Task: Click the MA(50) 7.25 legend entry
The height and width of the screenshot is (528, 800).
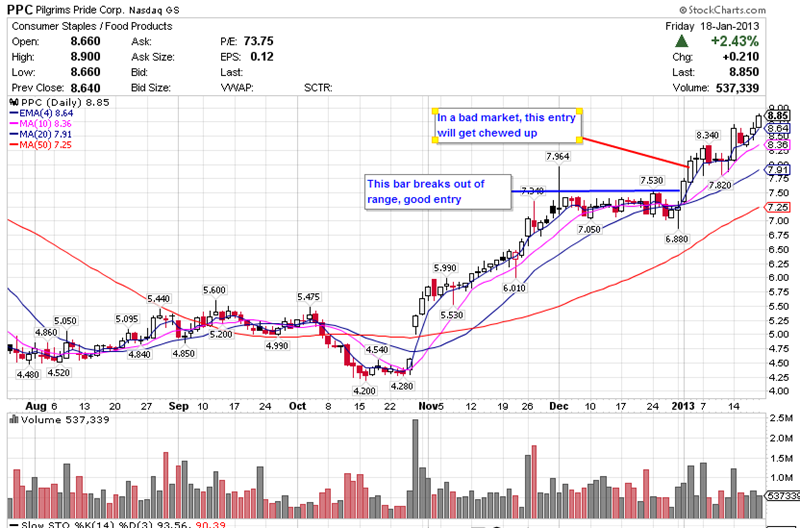Action: pos(40,145)
